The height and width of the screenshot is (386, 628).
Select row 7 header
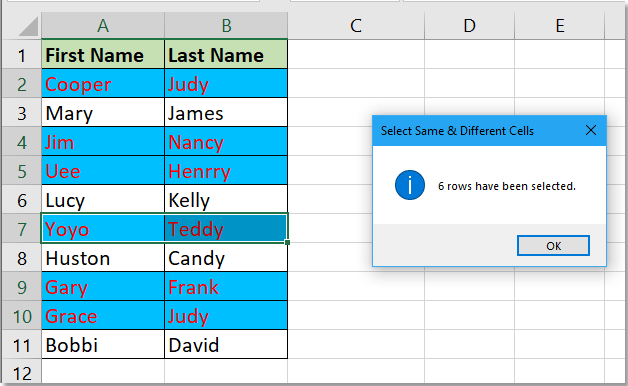tap(22, 229)
